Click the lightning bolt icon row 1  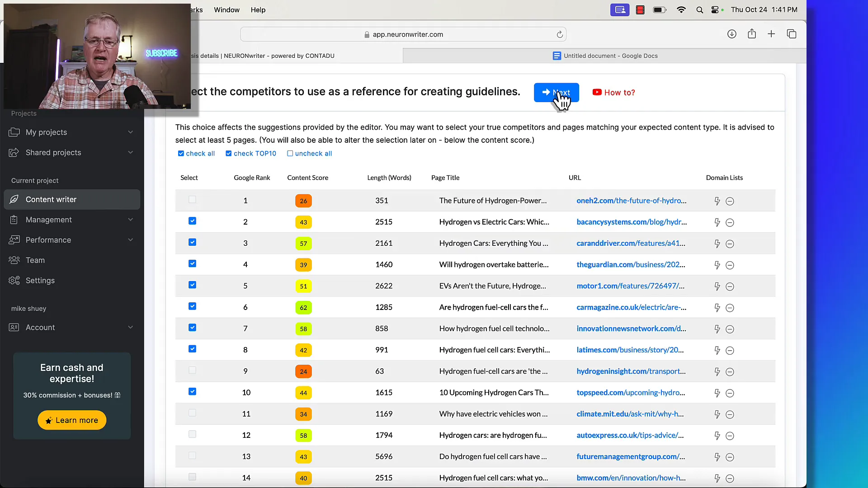click(717, 200)
